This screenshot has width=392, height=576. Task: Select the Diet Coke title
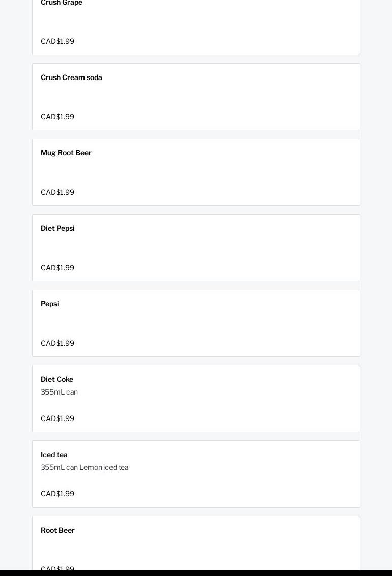(x=57, y=380)
